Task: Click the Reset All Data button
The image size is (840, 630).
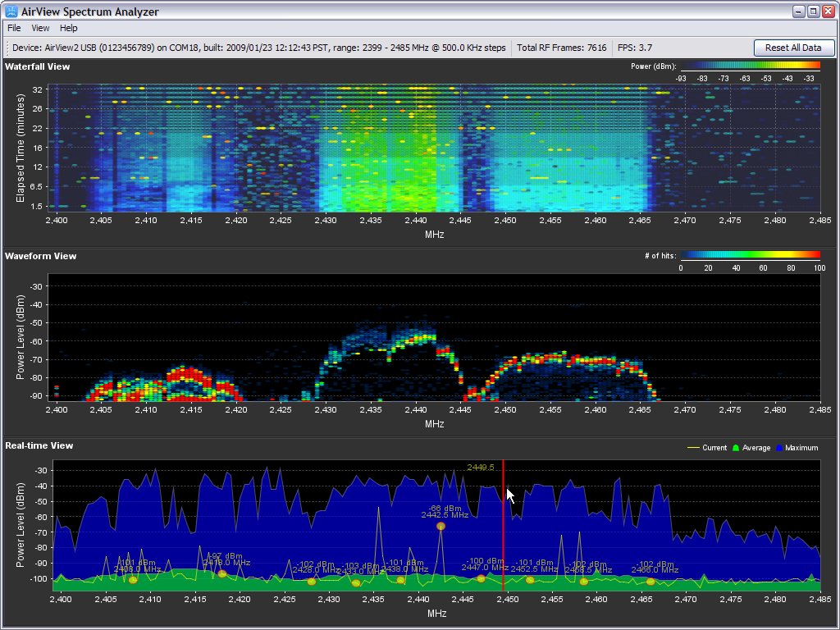Action: (x=793, y=48)
